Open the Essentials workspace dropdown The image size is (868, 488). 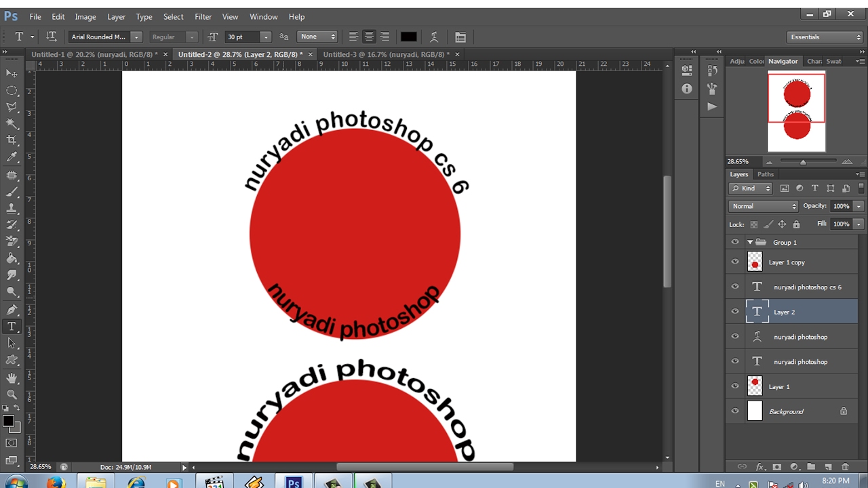pos(825,37)
